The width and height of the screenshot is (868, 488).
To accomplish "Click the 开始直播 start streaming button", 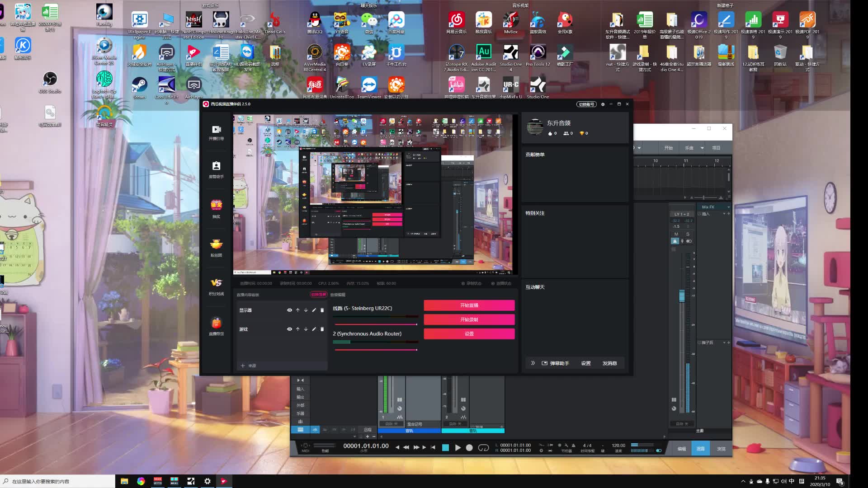I will (469, 305).
